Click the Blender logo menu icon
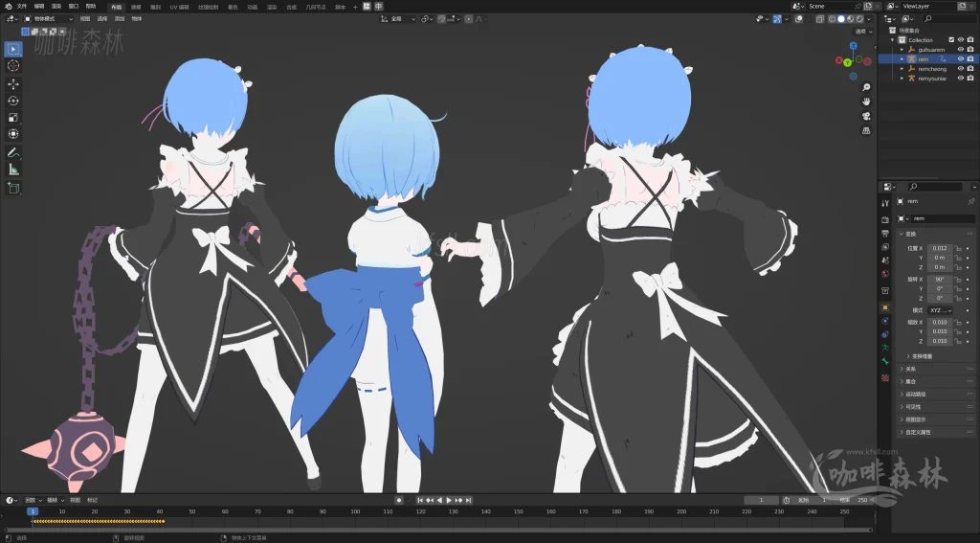 pyautogui.click(x=8, y=7)
